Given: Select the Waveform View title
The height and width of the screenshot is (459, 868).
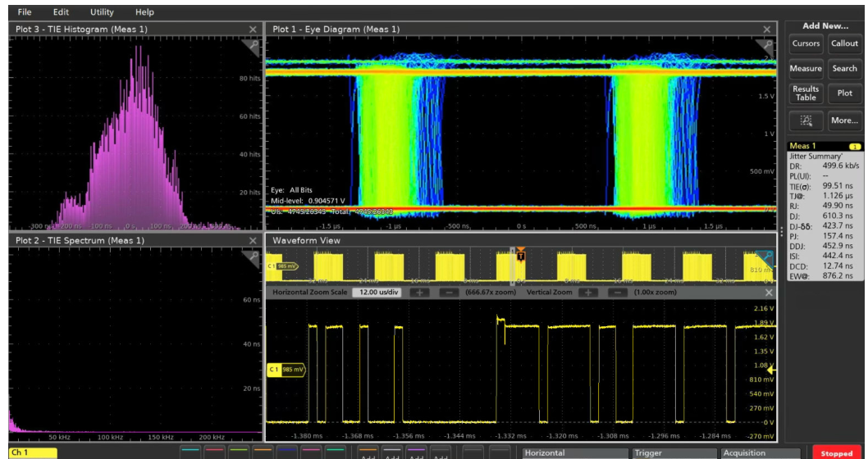Looking at the screenshot, I should click(x=306, y=240).
